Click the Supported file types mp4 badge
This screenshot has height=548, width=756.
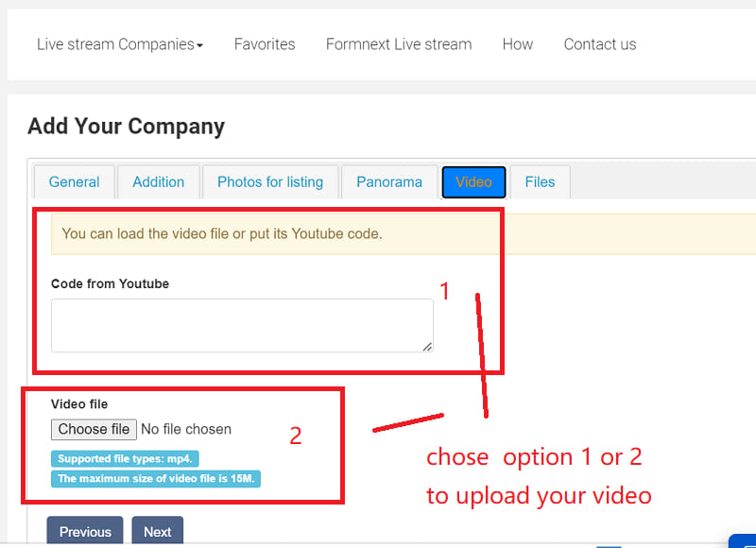click(x=125, y=459)
